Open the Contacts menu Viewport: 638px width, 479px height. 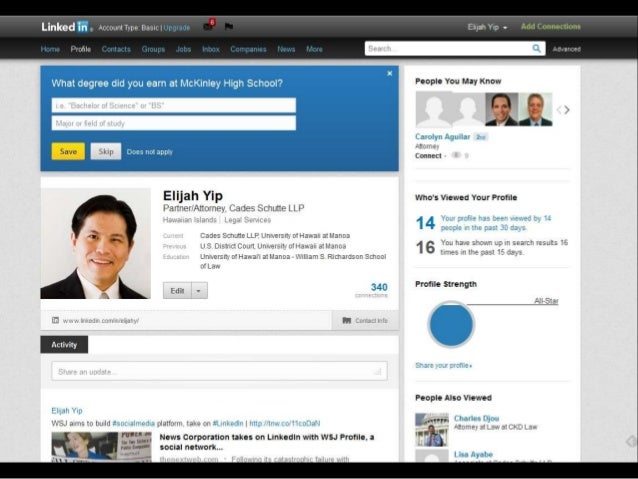pyautogui.click(x=116, y=49)
